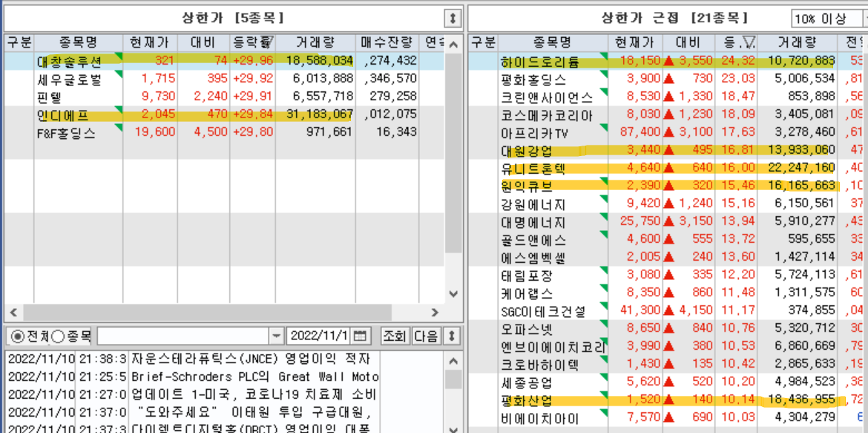Click left panel 매수잔량 column header
This screenshot has height=433, width=868.
(x=387, y=43)
